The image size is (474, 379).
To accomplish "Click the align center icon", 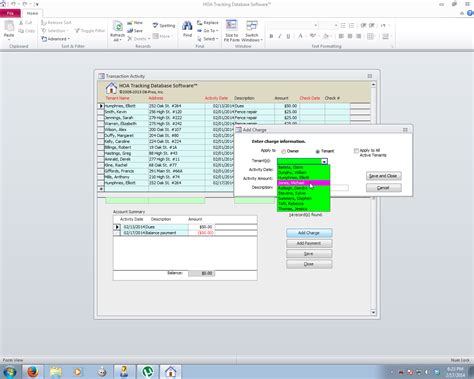I will tap(350, 36).
